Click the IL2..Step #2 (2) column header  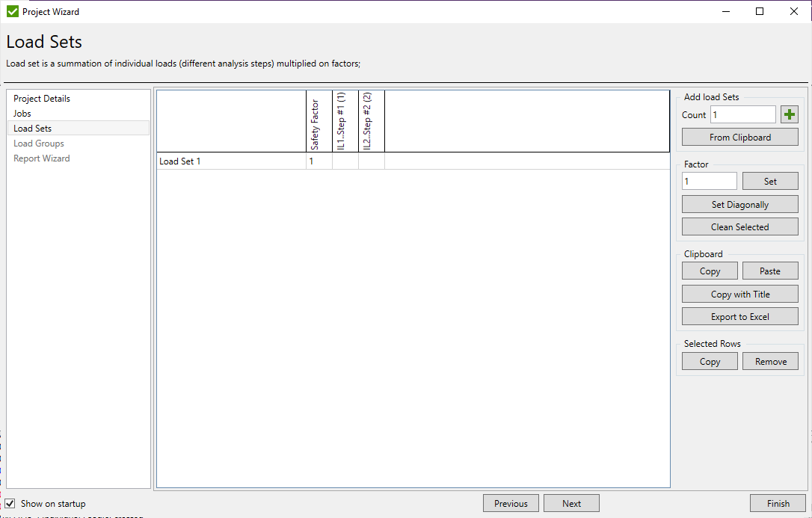(372, 122)
